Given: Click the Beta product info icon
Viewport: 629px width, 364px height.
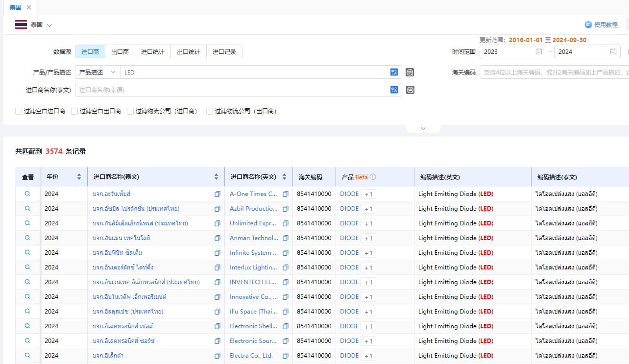Looking at the screenshot, I should coord(373,177).
